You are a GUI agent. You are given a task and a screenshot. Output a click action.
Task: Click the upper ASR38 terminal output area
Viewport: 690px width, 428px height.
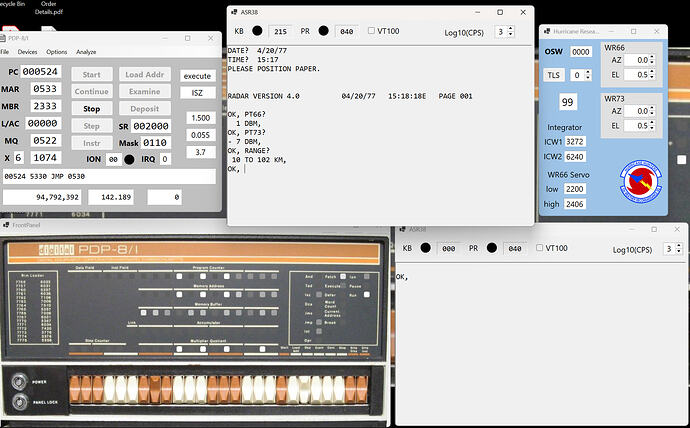(x=381, y=135)
